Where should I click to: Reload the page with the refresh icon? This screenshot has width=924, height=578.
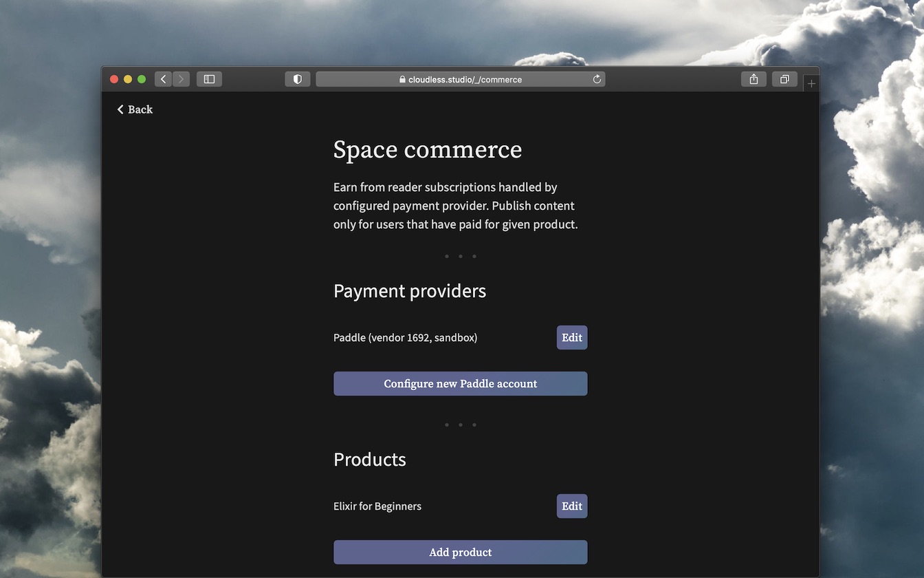coord(597,79)
